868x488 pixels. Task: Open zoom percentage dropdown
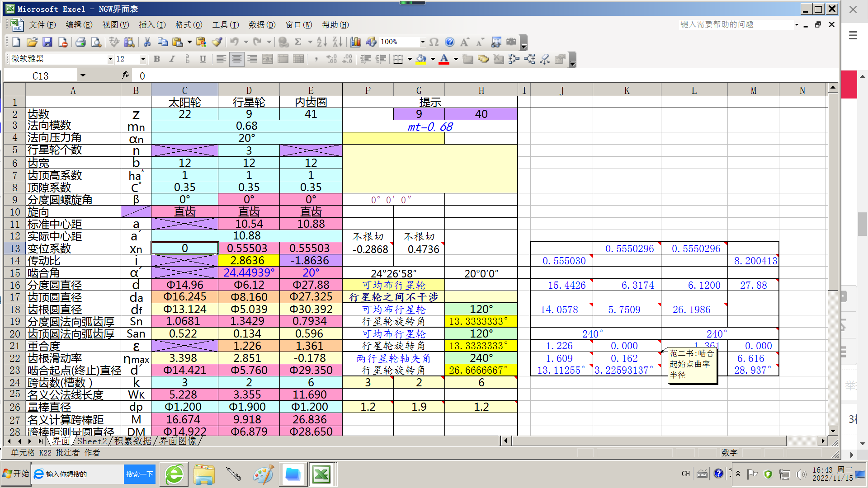click(x=423, y=42)
